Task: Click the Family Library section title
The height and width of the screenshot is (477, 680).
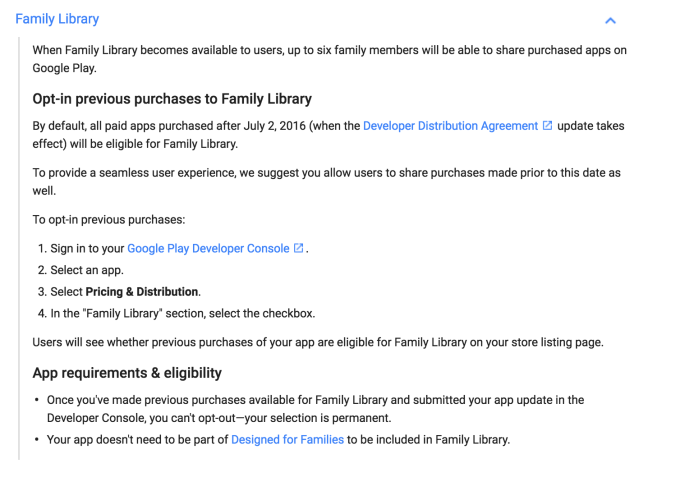Action: [x=57, y=19]
